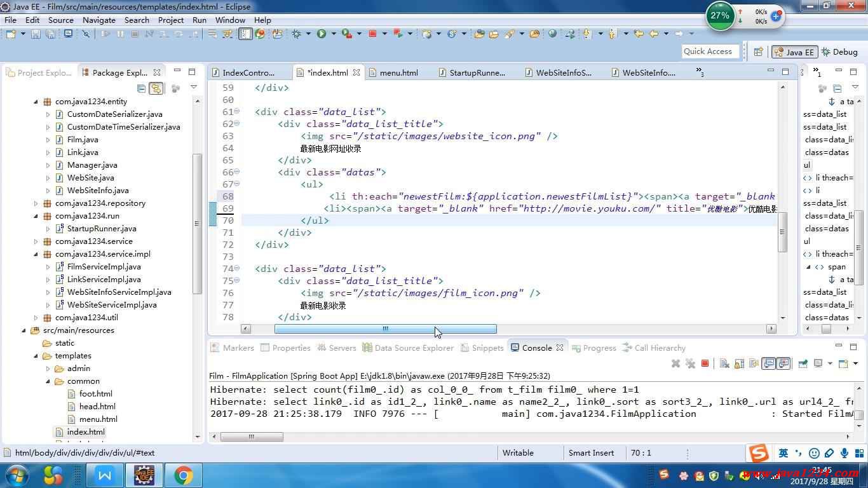Collapse the com.java1234.entity package
Viewport: 868px width, 488px height.
click(x=36, y=102)
